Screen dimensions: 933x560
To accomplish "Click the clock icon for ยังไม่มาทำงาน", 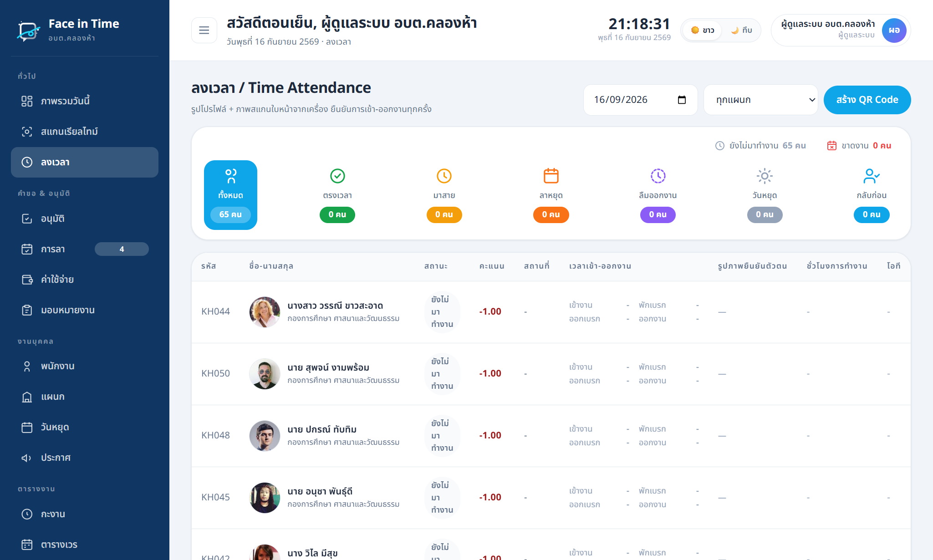I will [719, 146].
